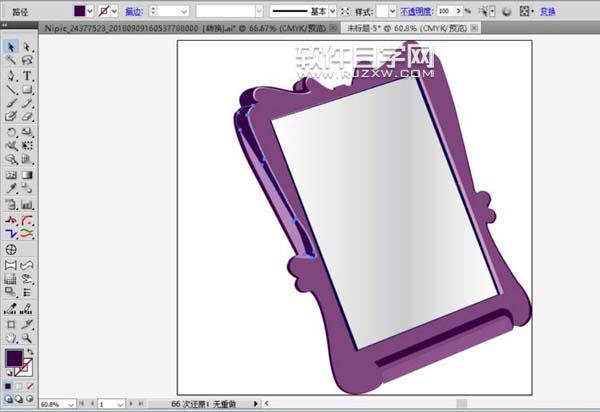Select the Column Graph tool
Image resolution: width=600 pixels, height=412 pixels.
tap(27, 205)
